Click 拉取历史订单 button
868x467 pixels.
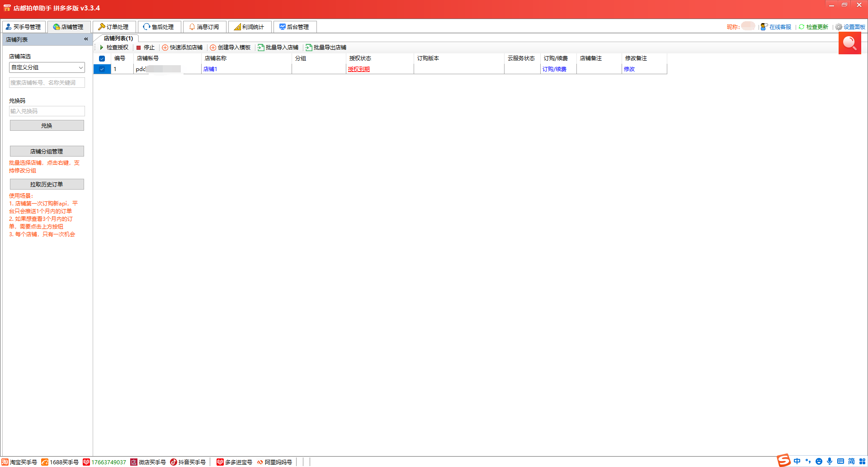(47, 184)
